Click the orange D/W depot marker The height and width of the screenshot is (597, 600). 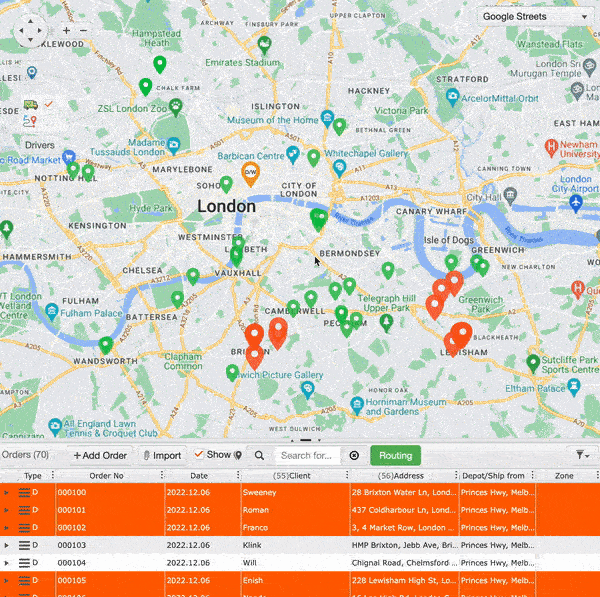coord(251,174)
